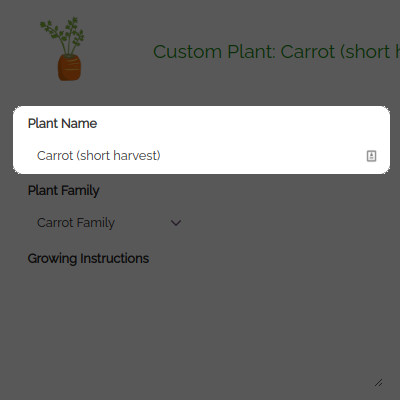The width and height of the screenshot is (400, 400).
Task: Select the Plant Family combo box text
Action: point(76,223)
